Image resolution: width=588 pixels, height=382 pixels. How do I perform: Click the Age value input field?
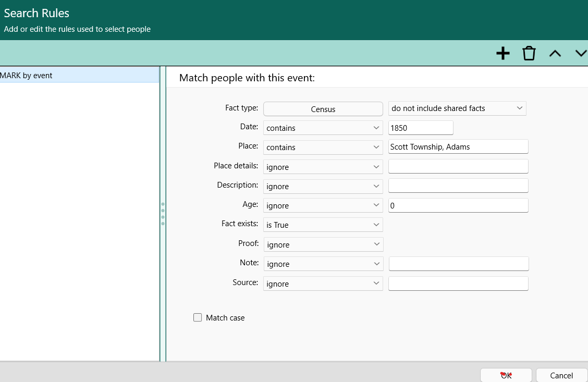click(458, 206)
